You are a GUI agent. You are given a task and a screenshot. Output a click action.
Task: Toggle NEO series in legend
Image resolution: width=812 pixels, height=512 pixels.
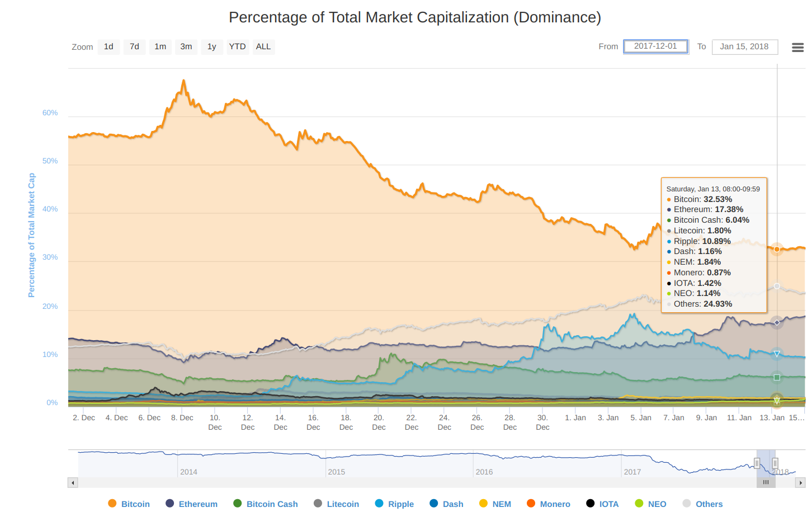click(651, 504)
